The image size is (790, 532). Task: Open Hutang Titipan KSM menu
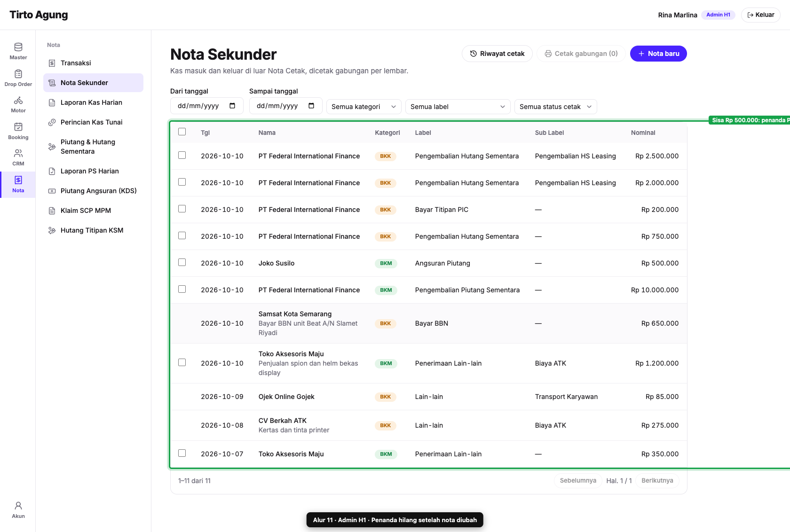(93, 230)
